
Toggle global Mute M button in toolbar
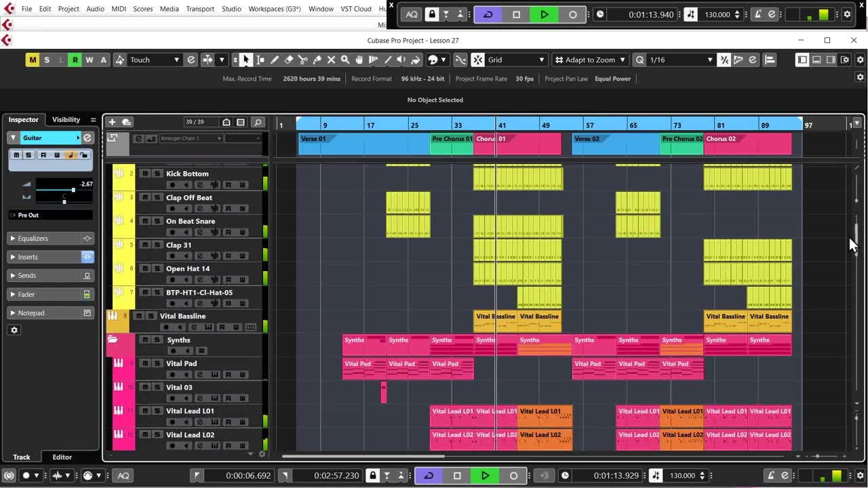[x=33, y=60]
